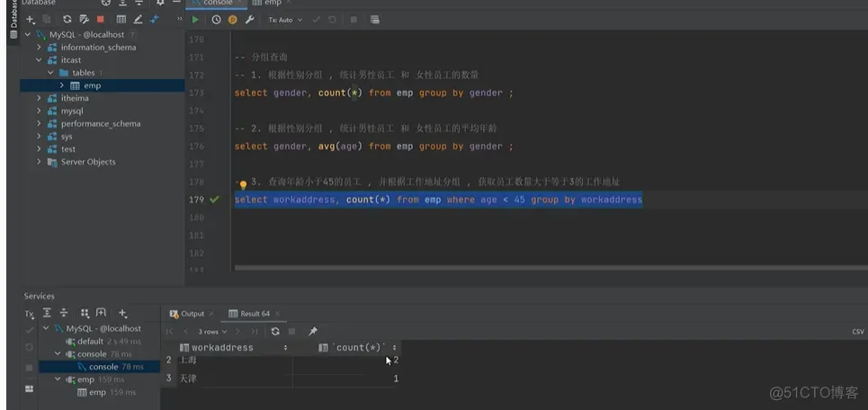Open query history clock icon
This screenshot has width=868, height=410.
[x=216, y=20]
